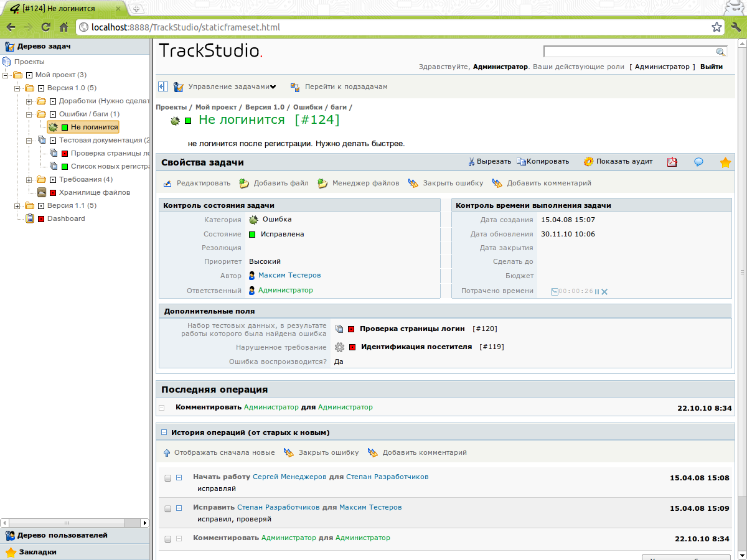The height and width of the screenshot is (560, 747).
Task: Click Добавить комментарий in task properties toolbar
Action: click(549, 183)
